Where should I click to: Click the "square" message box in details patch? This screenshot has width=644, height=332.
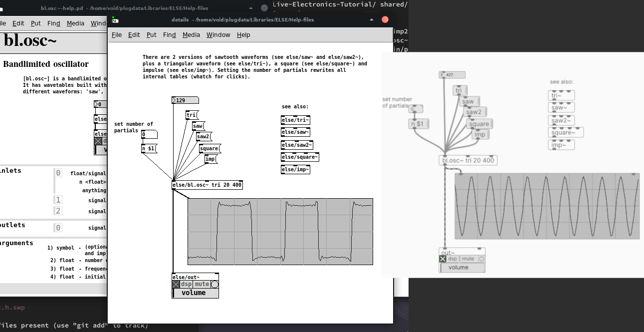click(210, 148)
